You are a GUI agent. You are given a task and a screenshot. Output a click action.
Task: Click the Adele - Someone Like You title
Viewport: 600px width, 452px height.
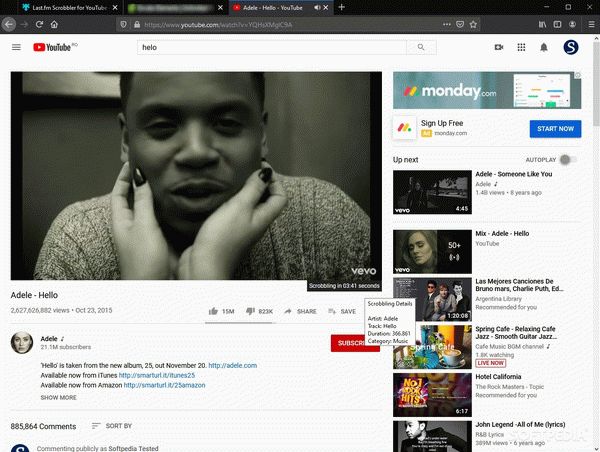[x=514, y=174]
